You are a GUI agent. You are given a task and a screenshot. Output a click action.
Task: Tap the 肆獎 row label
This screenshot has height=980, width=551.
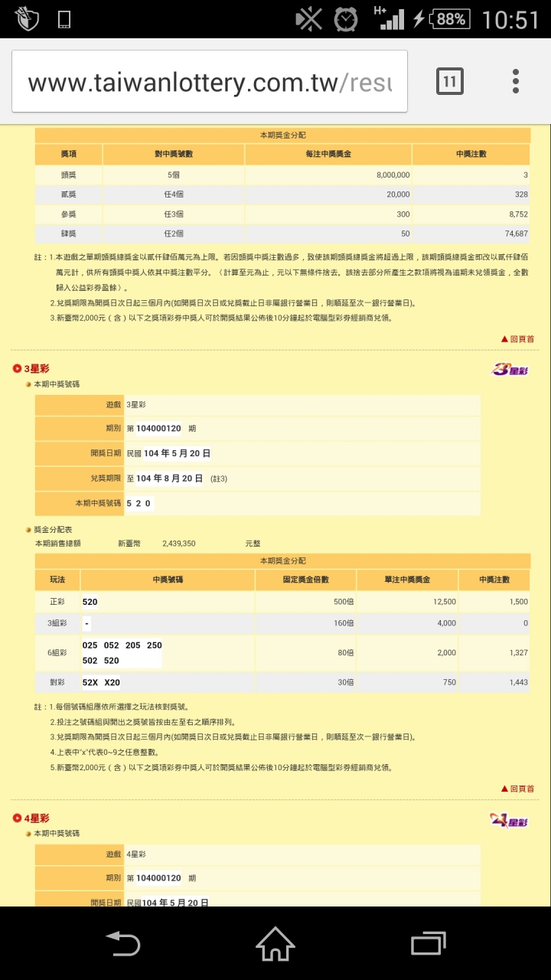[x=69, y=234]
